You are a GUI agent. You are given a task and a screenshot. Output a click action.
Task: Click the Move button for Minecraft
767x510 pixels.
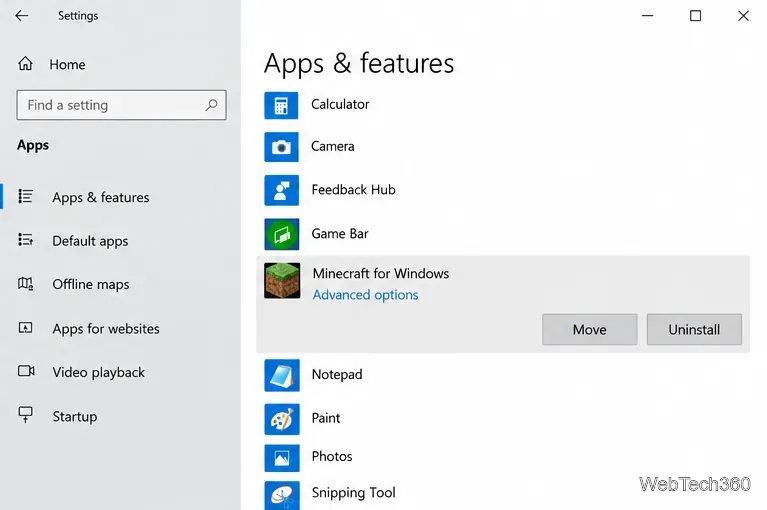pos(589,330)
